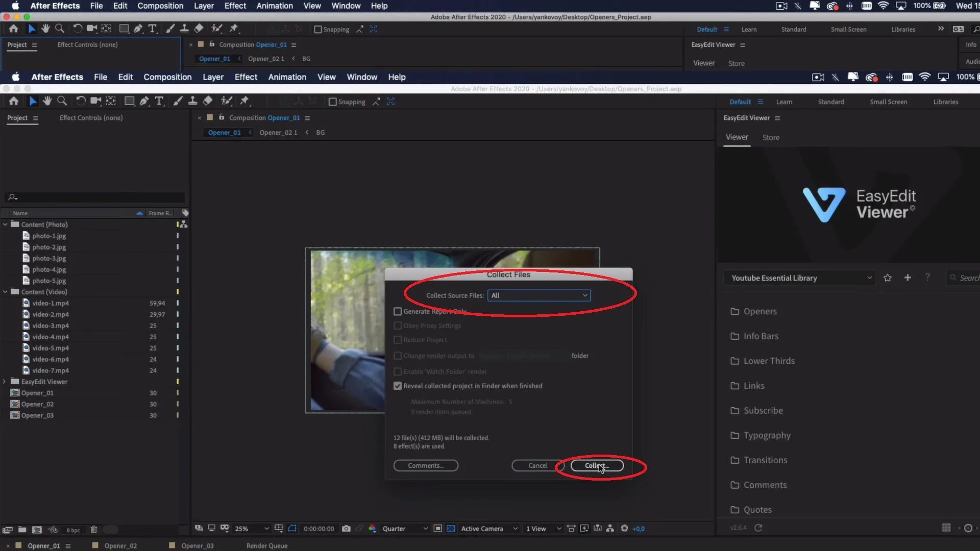Click the trash icon in Project panel
This screenshot has height=551, width=980.
93,530
